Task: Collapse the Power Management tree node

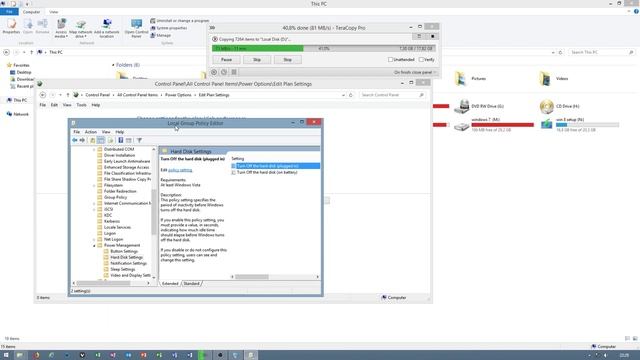Action: tap(94, 246)
